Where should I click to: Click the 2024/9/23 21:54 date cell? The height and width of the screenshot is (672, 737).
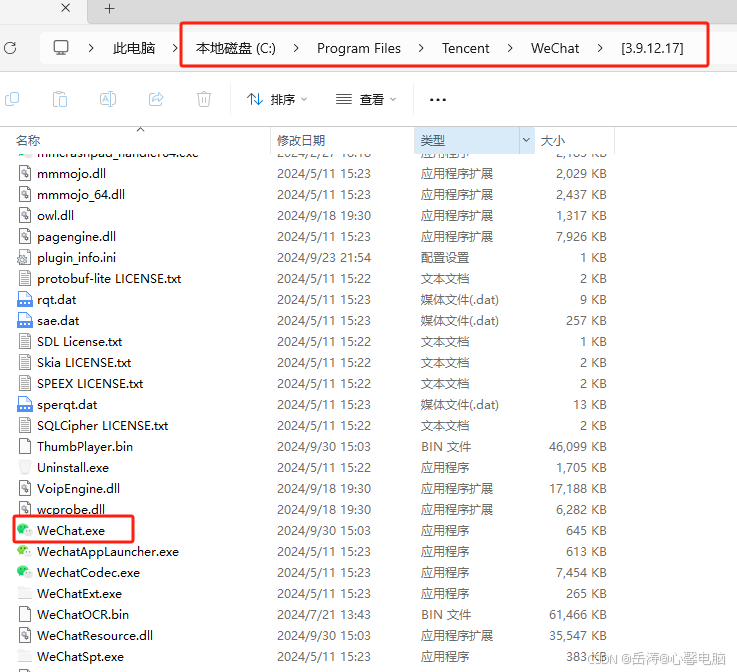[x=324, y=258]
